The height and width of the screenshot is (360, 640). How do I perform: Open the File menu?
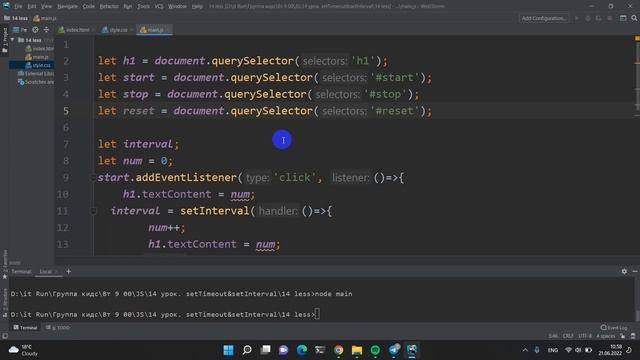point(18,6)
